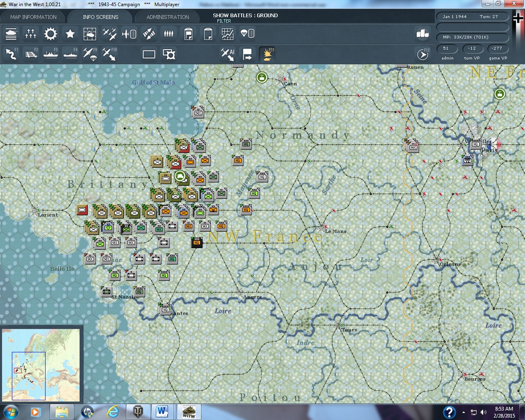Image resolution: width=525 pixels, height=420 pixels.
Task: Click the green circle marker northeast of Paris
Action: [500, 94]
